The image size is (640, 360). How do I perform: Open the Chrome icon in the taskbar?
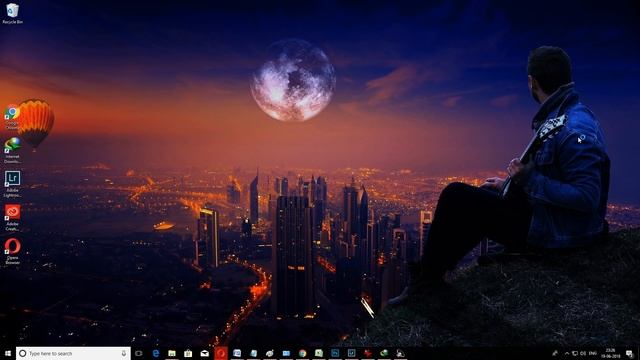coord(302,353)
